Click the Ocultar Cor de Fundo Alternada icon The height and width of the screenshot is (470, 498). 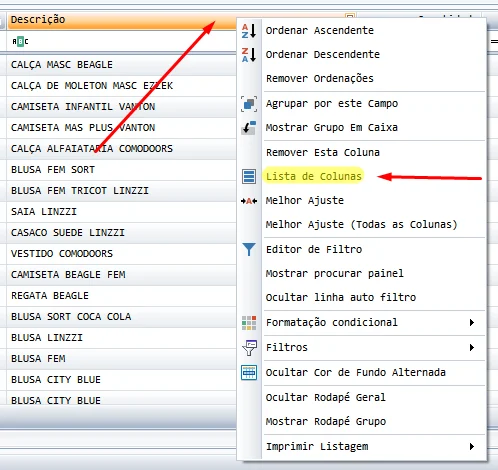(249, 372)
